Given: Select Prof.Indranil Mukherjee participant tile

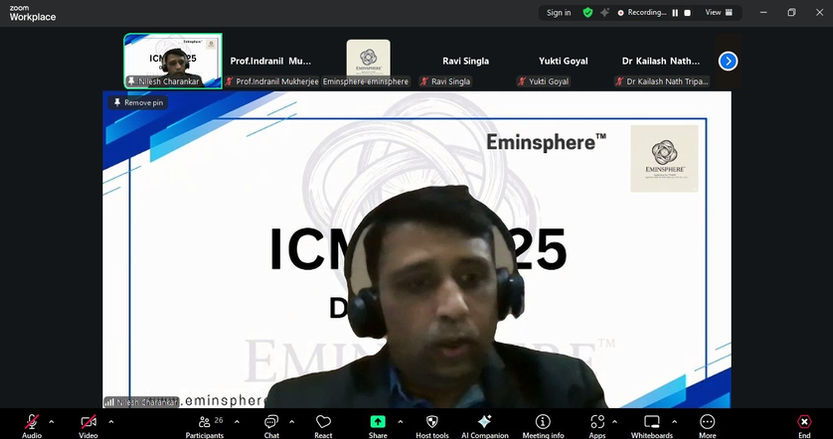Looking at the screenshot, I should (270, 61).
